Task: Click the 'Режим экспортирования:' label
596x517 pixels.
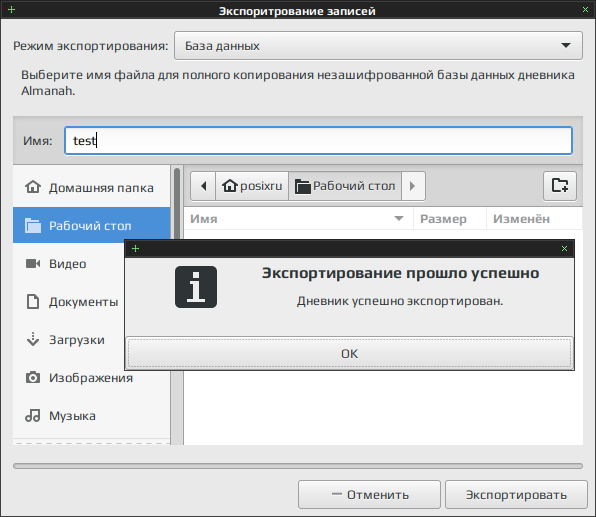Action: (x=91, y=46)
